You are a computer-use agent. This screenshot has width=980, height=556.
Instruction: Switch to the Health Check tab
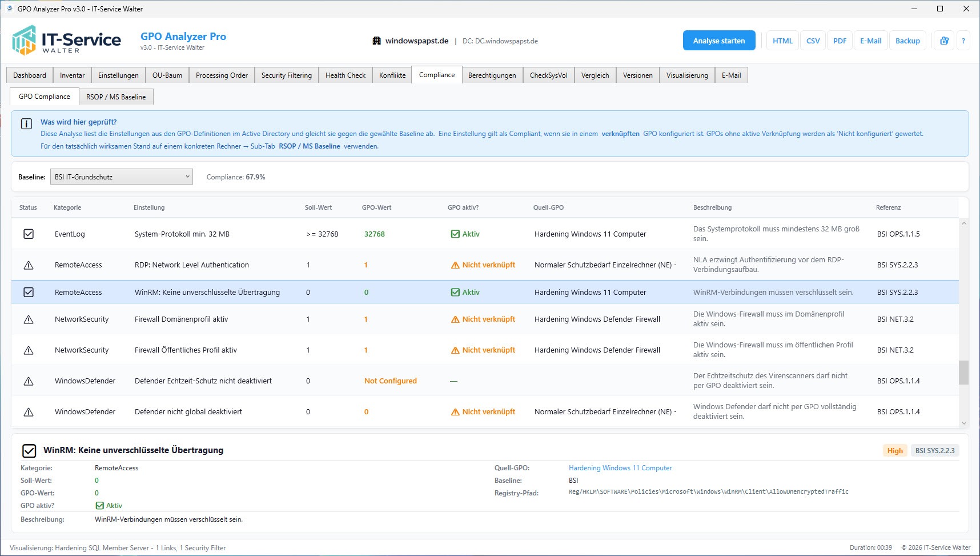[345, 75]
